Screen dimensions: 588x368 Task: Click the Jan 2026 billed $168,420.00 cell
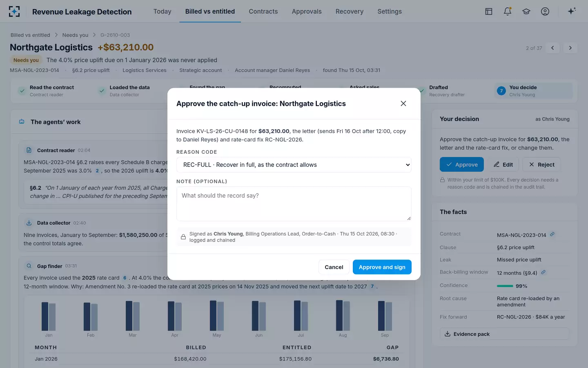pyautogui.click(x=190, y=359)
